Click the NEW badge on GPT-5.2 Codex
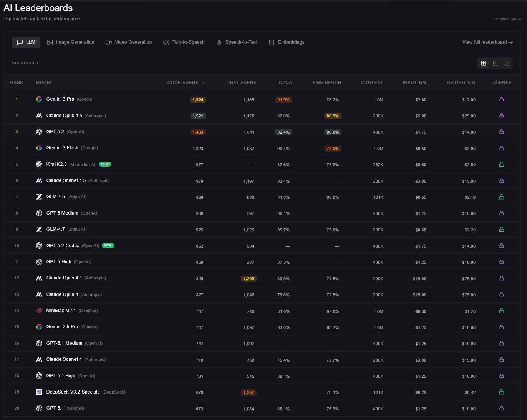 coord(108,245)
